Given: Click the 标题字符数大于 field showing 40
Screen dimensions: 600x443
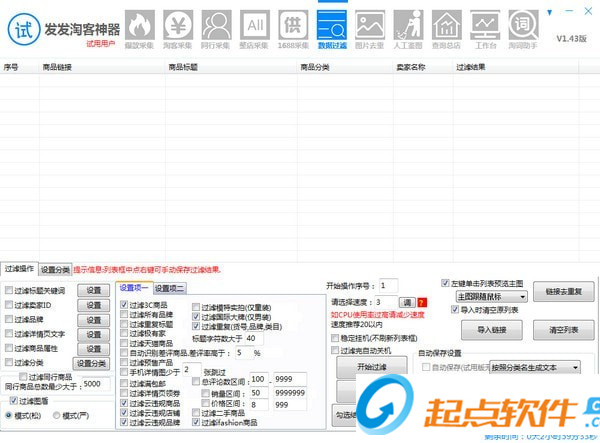Looking at the screenshot, I should [x=254, y=338].
